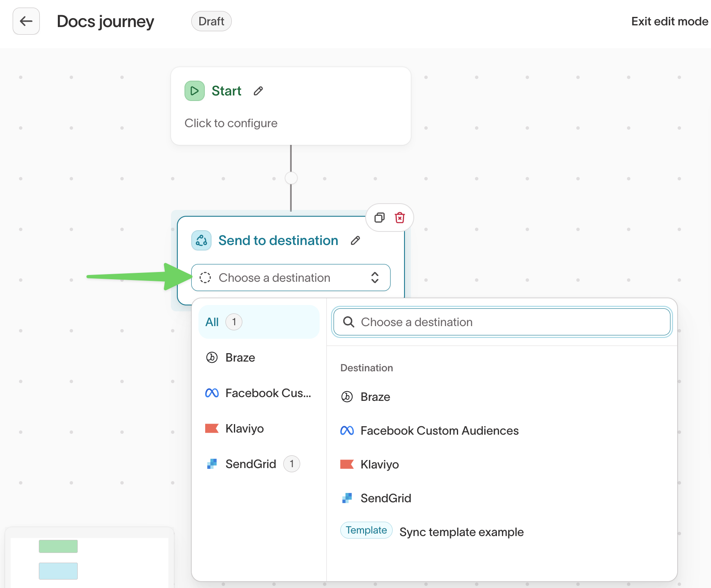The image size is (711, 588).
Task: Click the Send to destination node icon
Action: click(x=201, y=240)
